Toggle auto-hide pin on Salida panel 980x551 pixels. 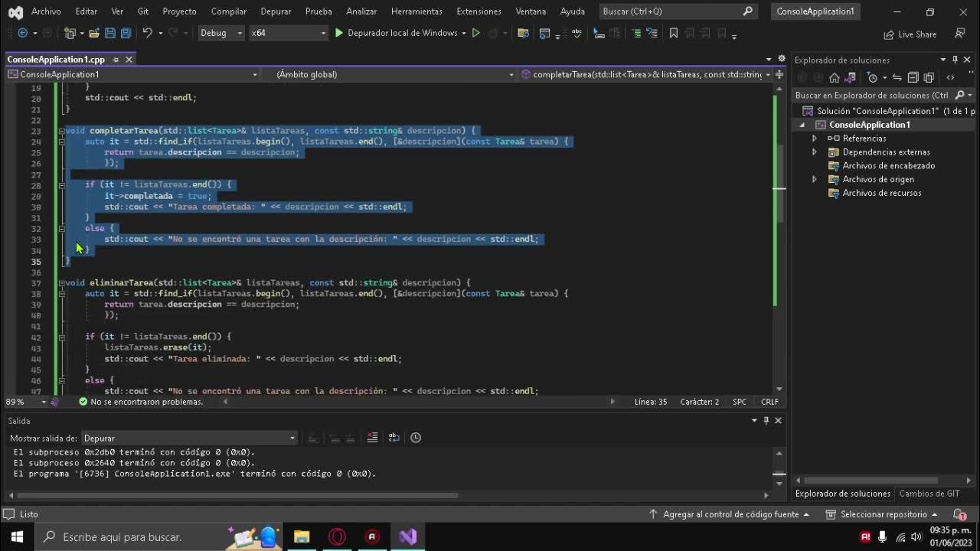(x=766, y=420)
